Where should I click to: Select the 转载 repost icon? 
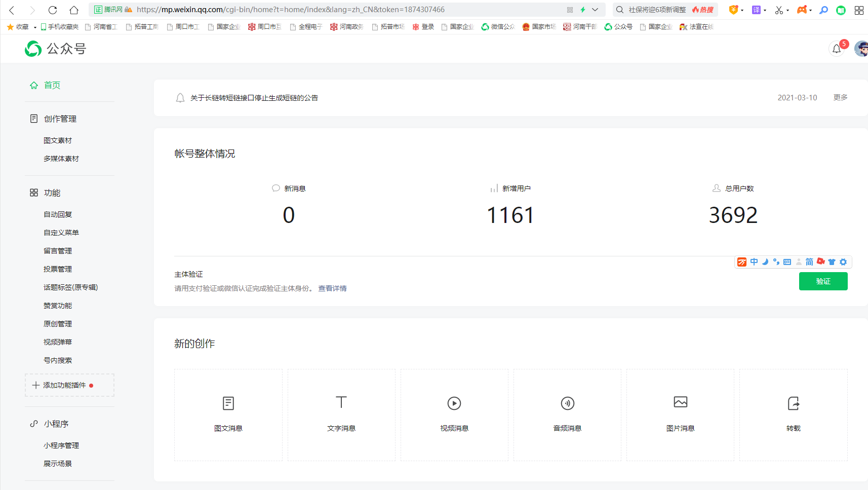[x=793, y=403]
